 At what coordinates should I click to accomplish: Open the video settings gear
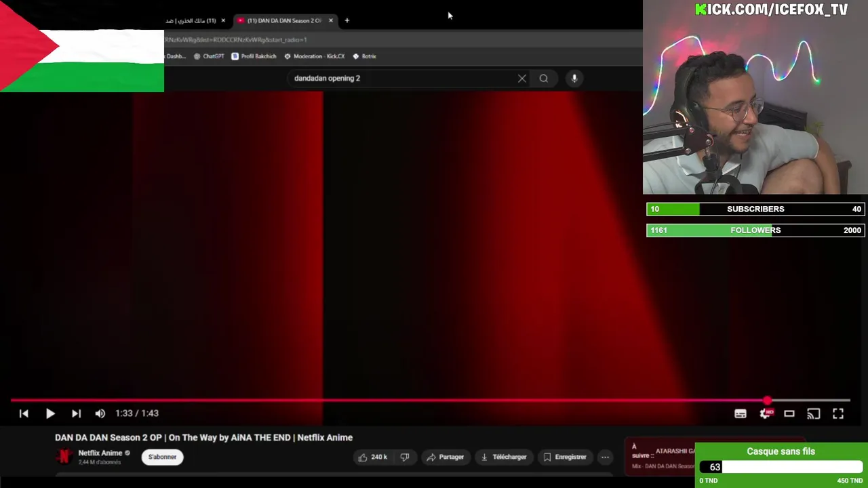pos(765,413)
